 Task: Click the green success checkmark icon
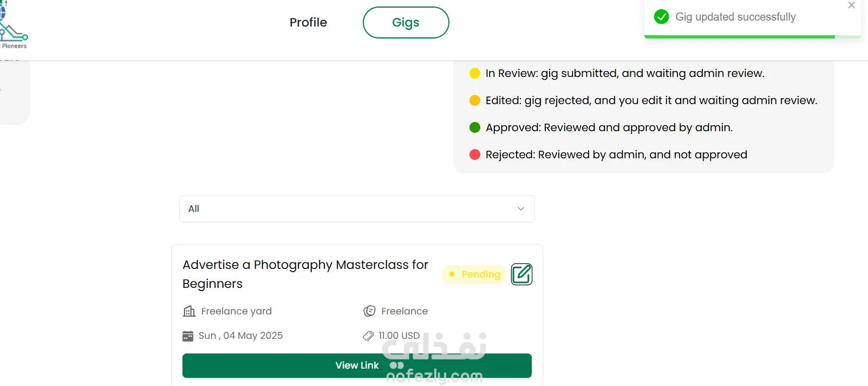(661, 17)
